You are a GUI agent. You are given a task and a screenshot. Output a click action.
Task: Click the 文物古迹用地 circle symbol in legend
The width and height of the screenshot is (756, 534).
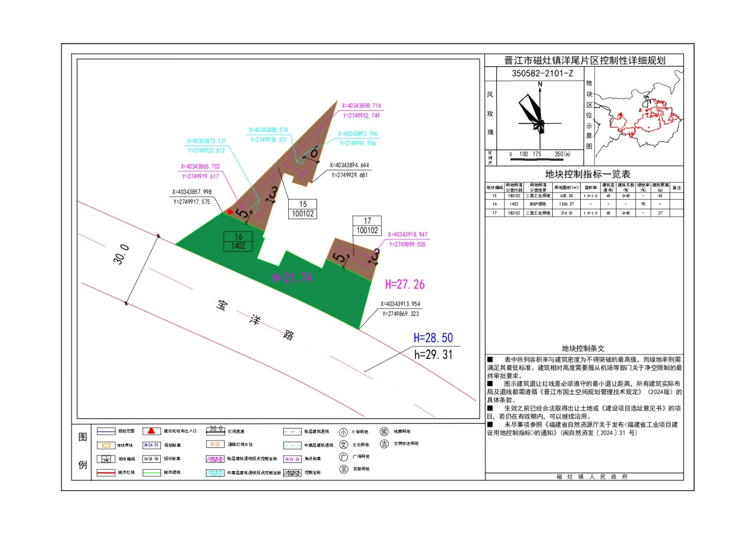(x=384, y=444)
